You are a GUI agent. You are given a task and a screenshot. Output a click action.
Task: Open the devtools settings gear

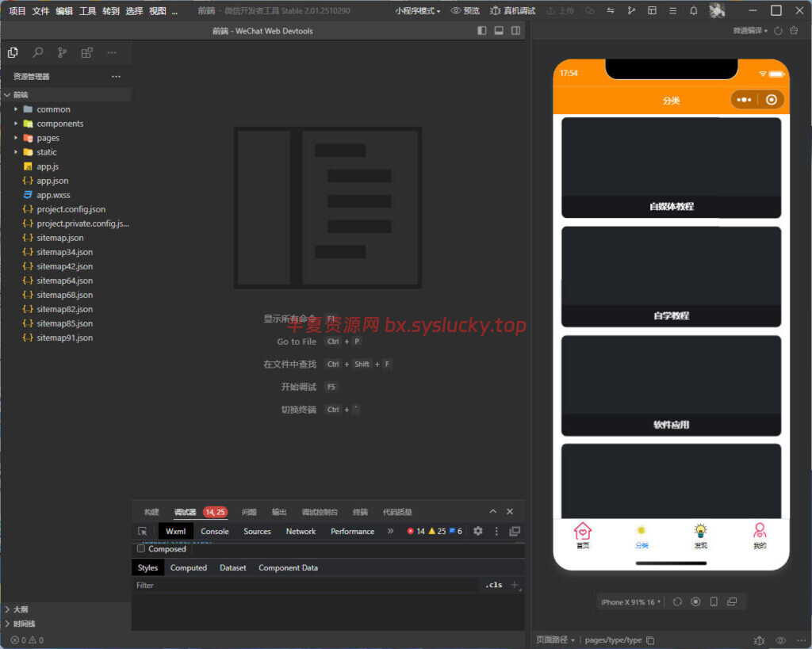coord(478,531)
